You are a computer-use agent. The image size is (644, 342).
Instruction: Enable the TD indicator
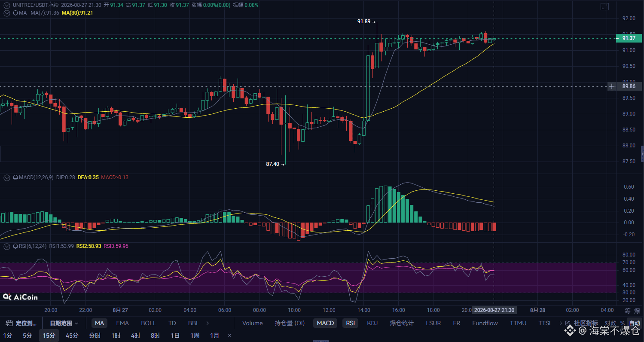pyautogui.click(x=172, y=323)
